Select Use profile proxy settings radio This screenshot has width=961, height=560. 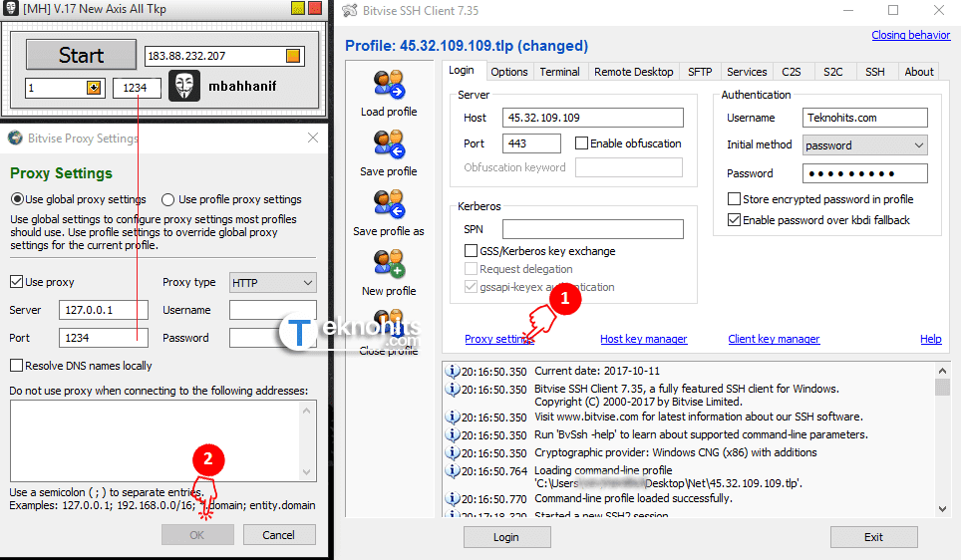click(167, 199)
